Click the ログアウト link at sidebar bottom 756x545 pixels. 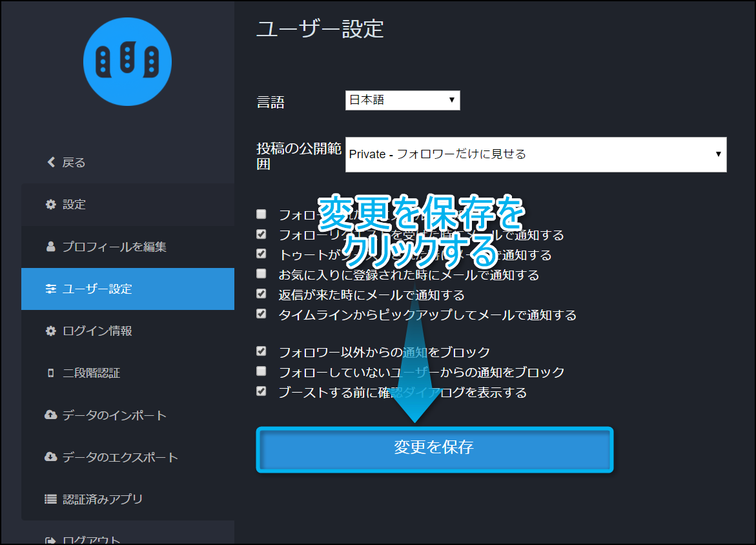pyautogui.click(x=92, y=540)
